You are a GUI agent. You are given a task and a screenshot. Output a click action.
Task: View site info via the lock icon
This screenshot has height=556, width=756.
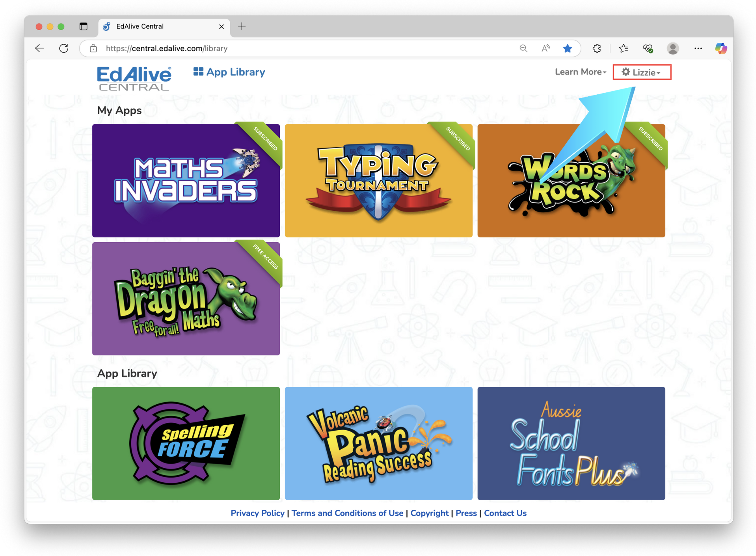[93, 48]
